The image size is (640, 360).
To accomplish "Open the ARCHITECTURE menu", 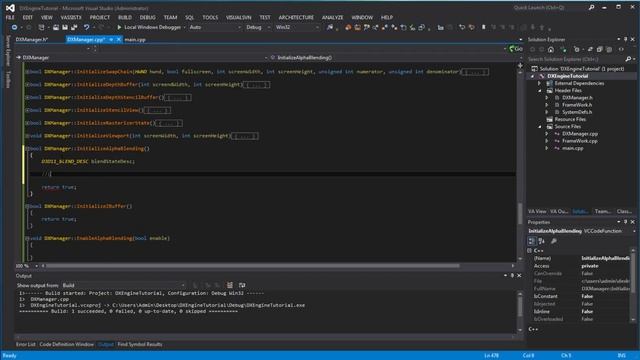I will click(x=296, y=18).
